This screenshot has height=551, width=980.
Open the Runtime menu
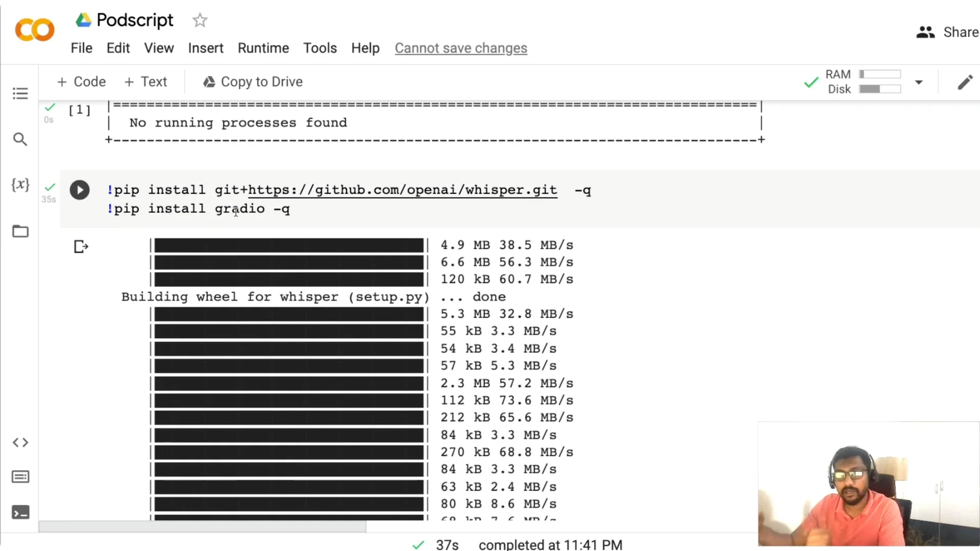click(x=263, y=48)
